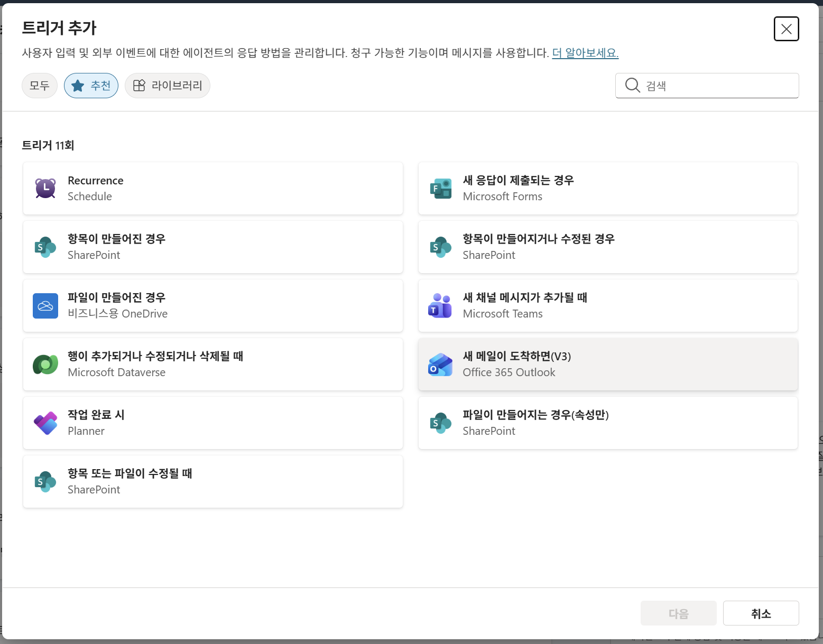Open the 라이브러리 filter tab
This screenshot has width=823, height=644.
[168, 86]
